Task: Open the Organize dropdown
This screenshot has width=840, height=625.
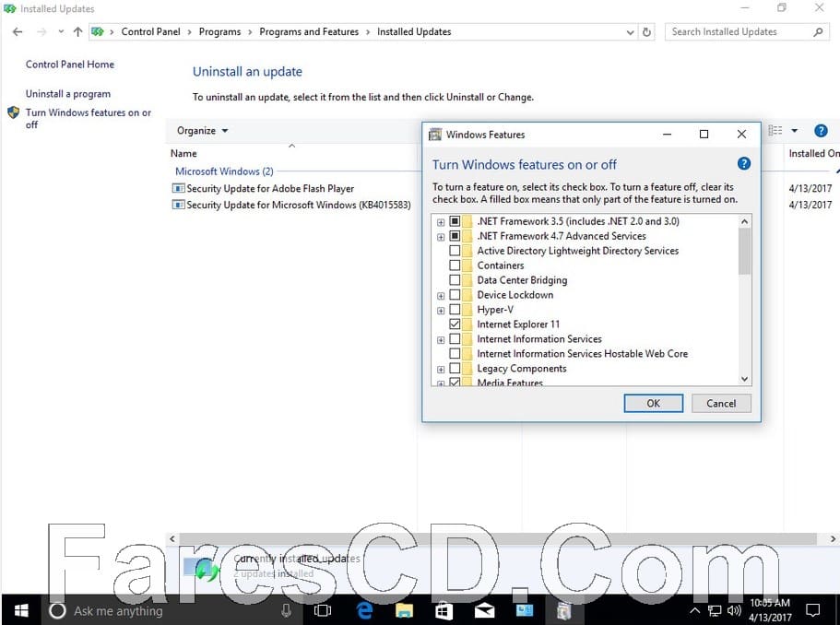Action: point(203,131)
